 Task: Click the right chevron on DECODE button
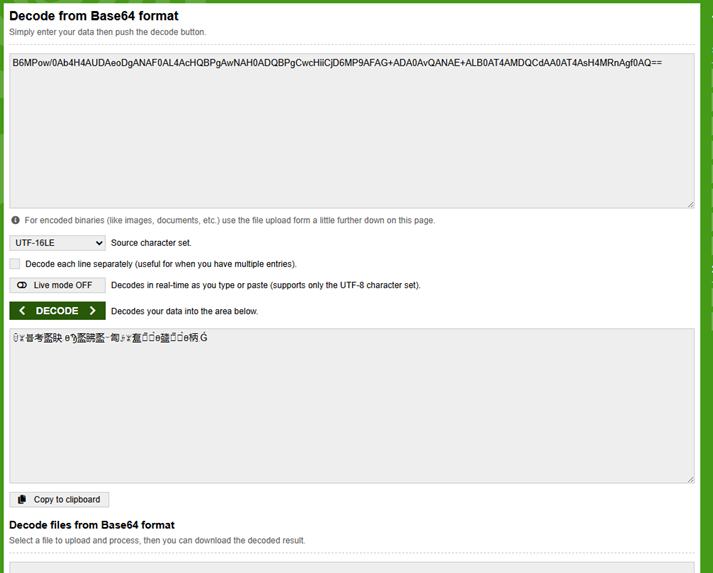[x=93, y=311]
